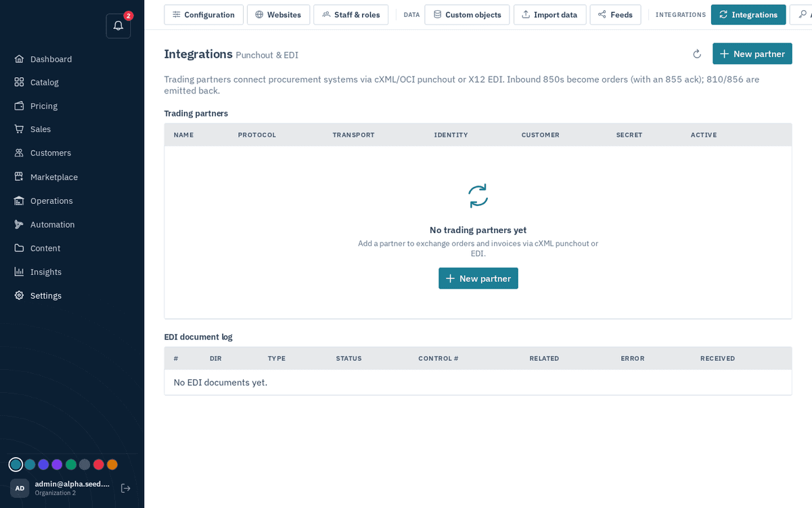
Task: Click the header New partner button
Action: (752, 54)
